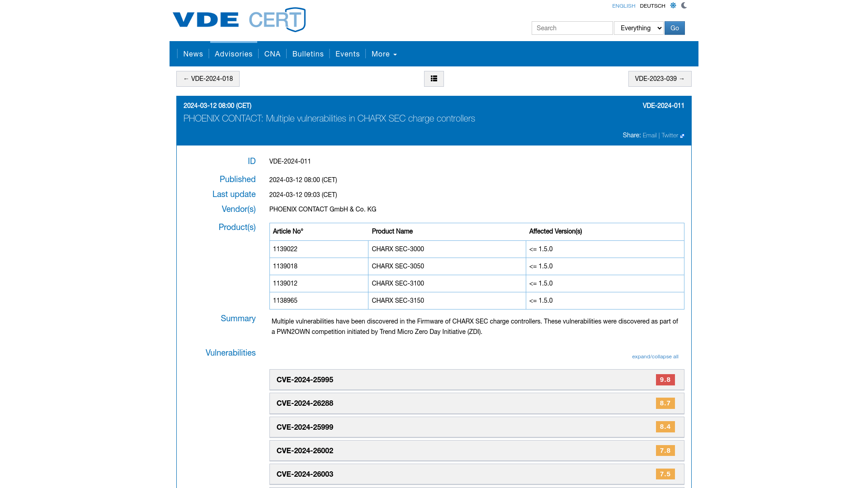Switch to dark theme moon icon
This screenshot has height=488, width=868.
pyautogui.click(x=684, y=5)
